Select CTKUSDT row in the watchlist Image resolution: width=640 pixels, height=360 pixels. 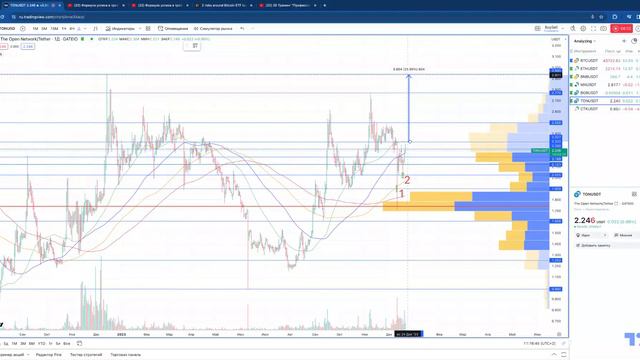click(x=605, y=109)
